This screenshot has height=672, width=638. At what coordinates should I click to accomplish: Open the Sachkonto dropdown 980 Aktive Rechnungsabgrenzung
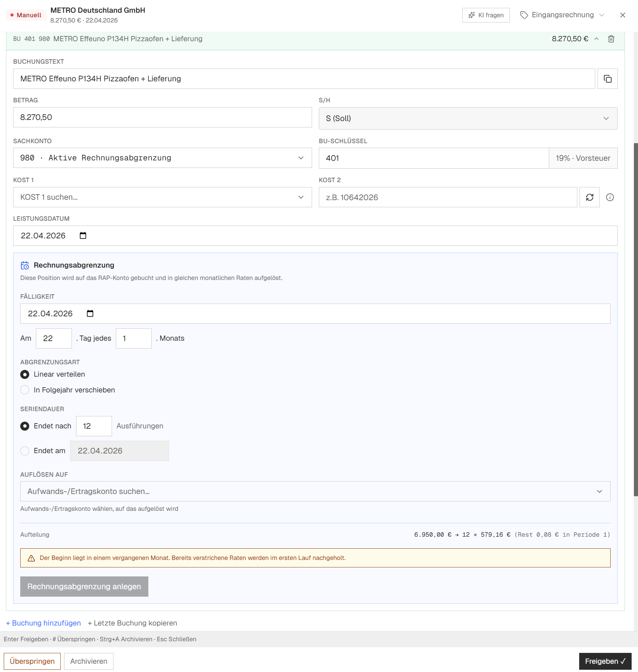pyautogui.click(x=162, y=158)
